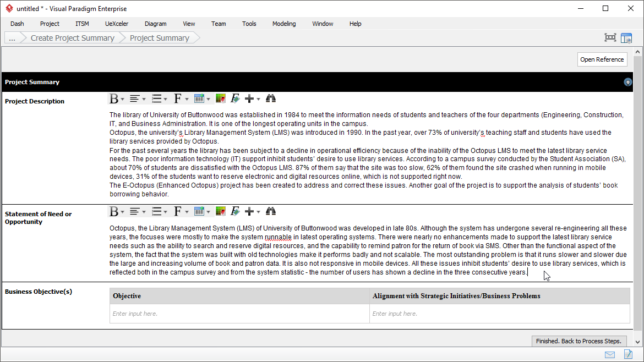The width and height of the screenshot is (644, 362).
Task: Pick color palette icon in Statement of Need toolbar
Action: [221, 211]
